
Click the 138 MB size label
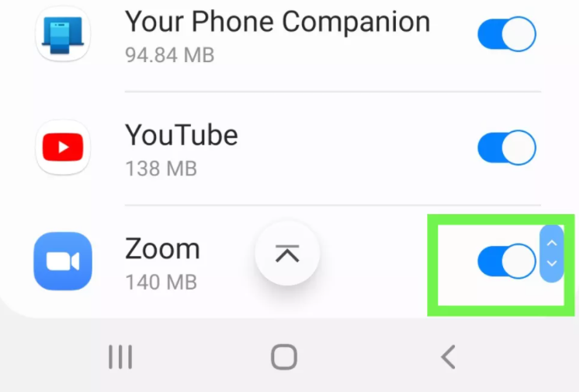161,168
